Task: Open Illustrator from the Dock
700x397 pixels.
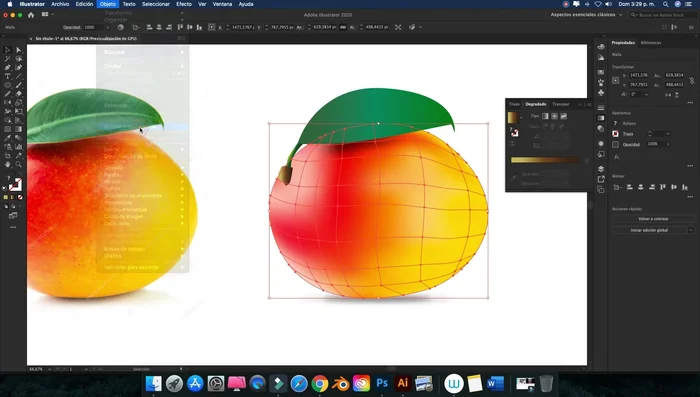Action: (403, 383)
